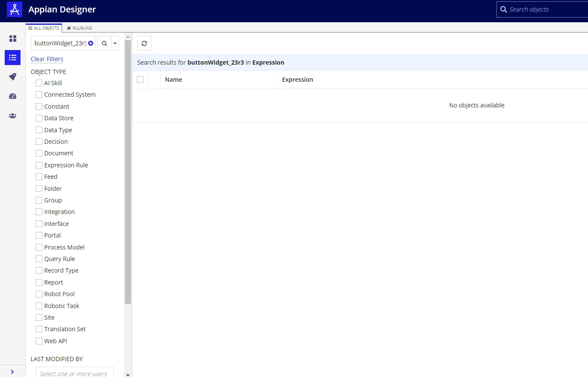The height and width of the screenshot is (377, 588).
Task: Clear the buttonWidget_23r3 search text
Action: (x=91, y=43)
